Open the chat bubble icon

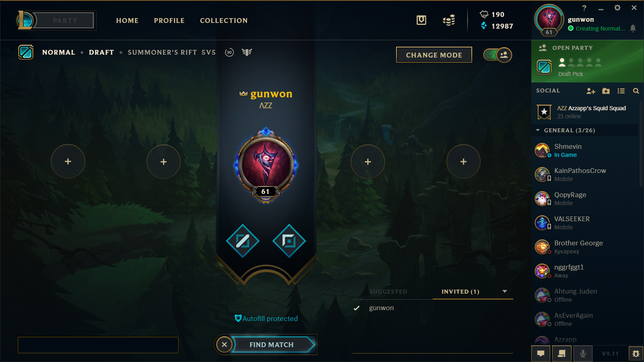(x=541, y=354)
